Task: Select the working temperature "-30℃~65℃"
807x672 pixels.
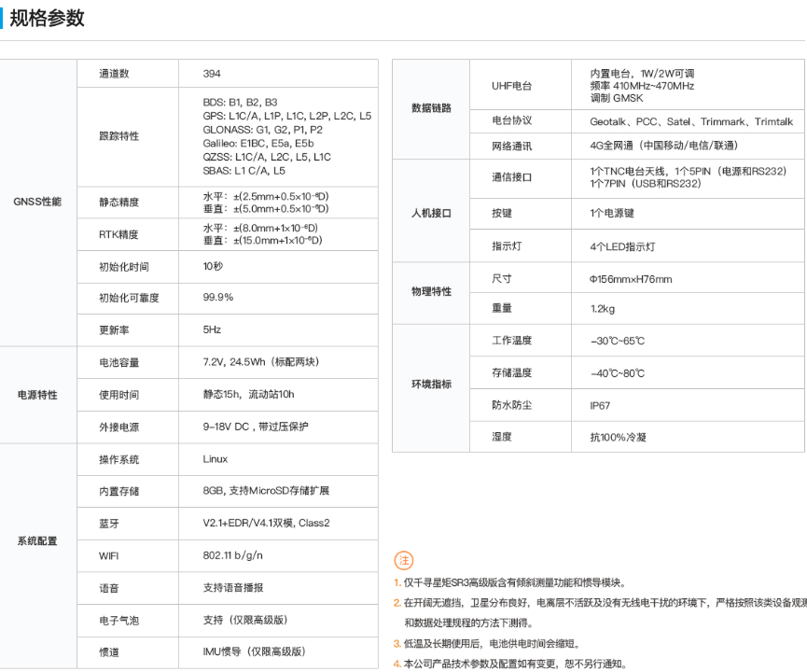Action: (x=617, y=341)
